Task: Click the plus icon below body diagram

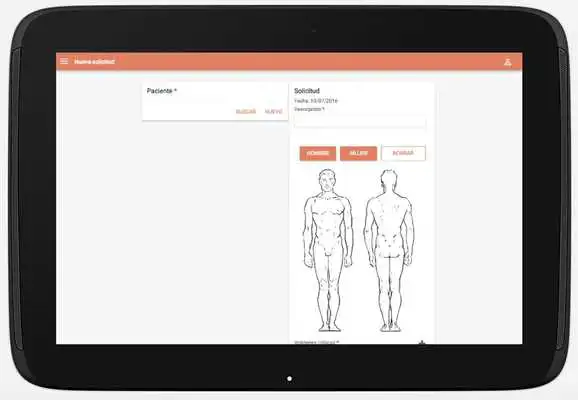Action: click(422, 342)
